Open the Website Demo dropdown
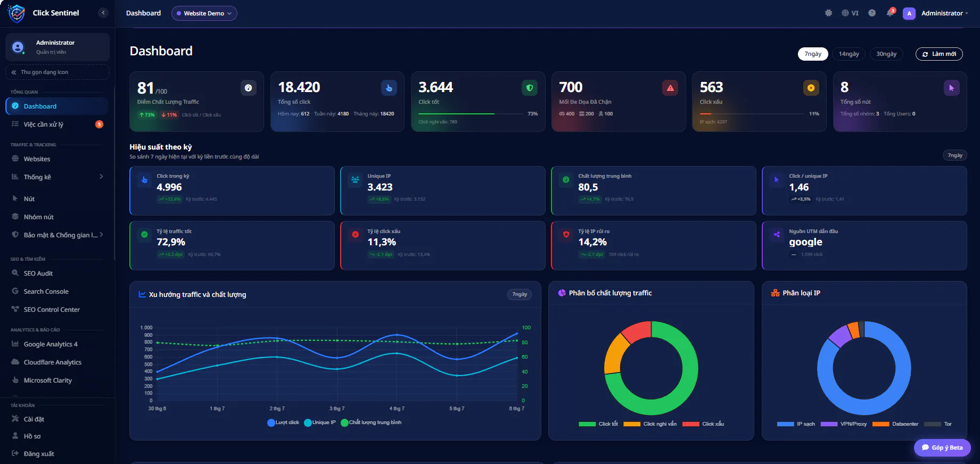The image size is (980, 464). click(204, 13)
